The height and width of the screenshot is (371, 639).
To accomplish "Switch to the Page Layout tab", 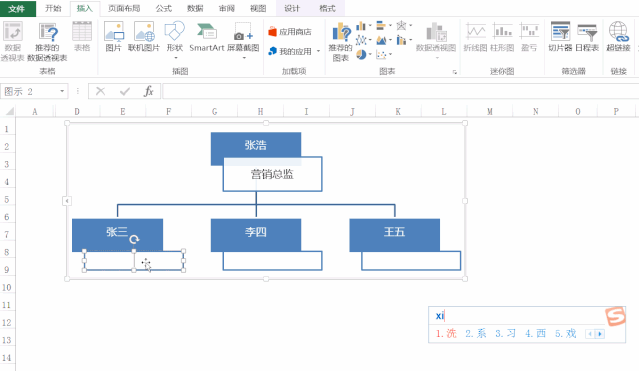I will (x=124, y=9).
